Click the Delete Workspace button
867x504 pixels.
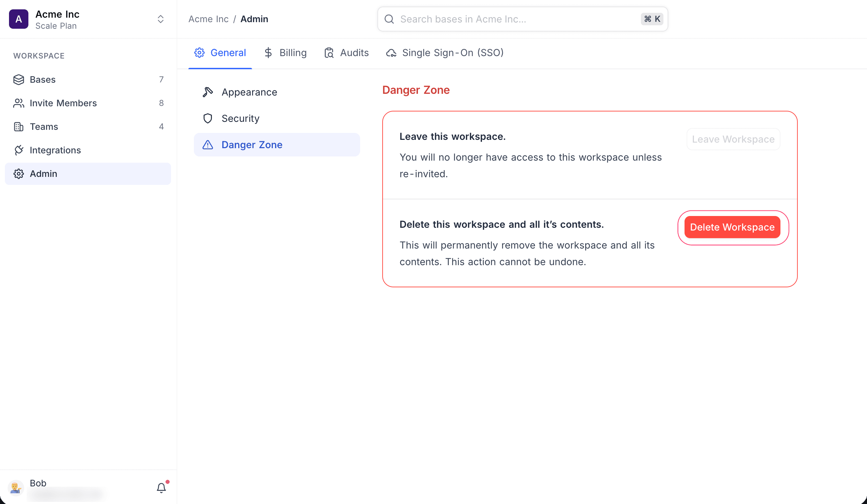point(732,227)
